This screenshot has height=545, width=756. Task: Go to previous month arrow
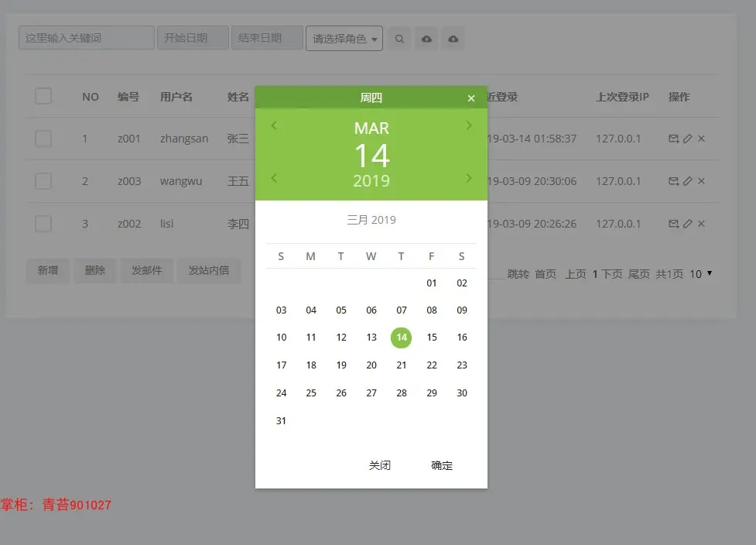pyautogui.click(x=274, y=126)
